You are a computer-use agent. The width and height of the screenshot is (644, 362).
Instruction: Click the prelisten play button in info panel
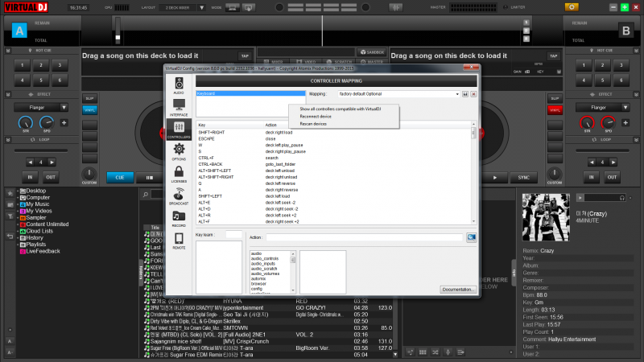pyautogui.click(x=580, y=198)
